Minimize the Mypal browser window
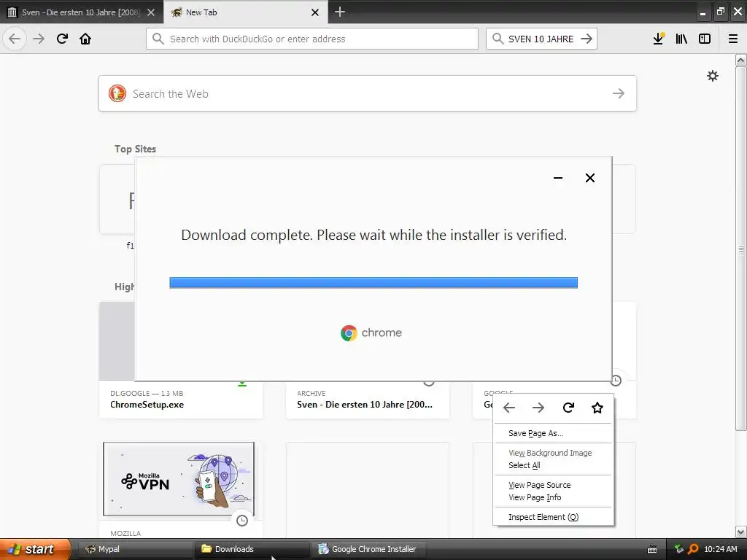Image resolution: width=747 pixels, height=560 pixels. click(703, 12)
